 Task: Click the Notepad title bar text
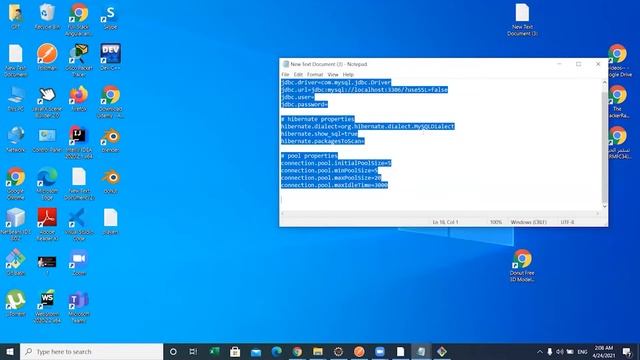[329, 64]
